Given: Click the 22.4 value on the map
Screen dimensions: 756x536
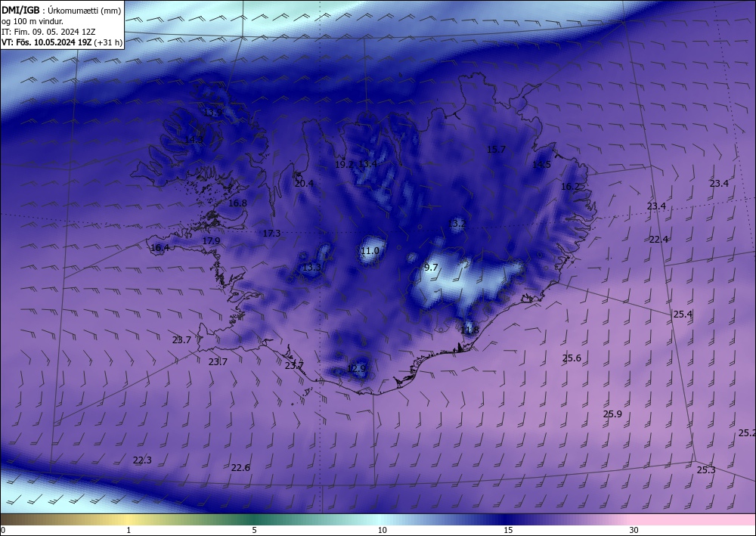Looking at the screenshot, I should 658,240.
